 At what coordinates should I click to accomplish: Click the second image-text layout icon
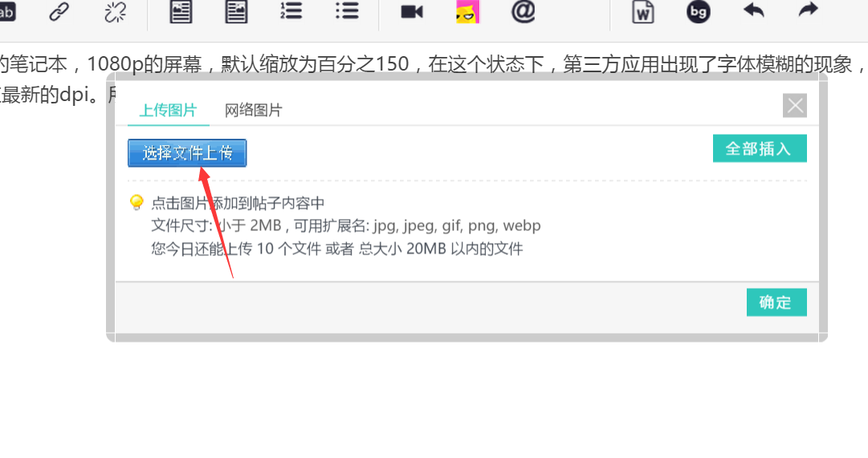(x=236, y=11)
